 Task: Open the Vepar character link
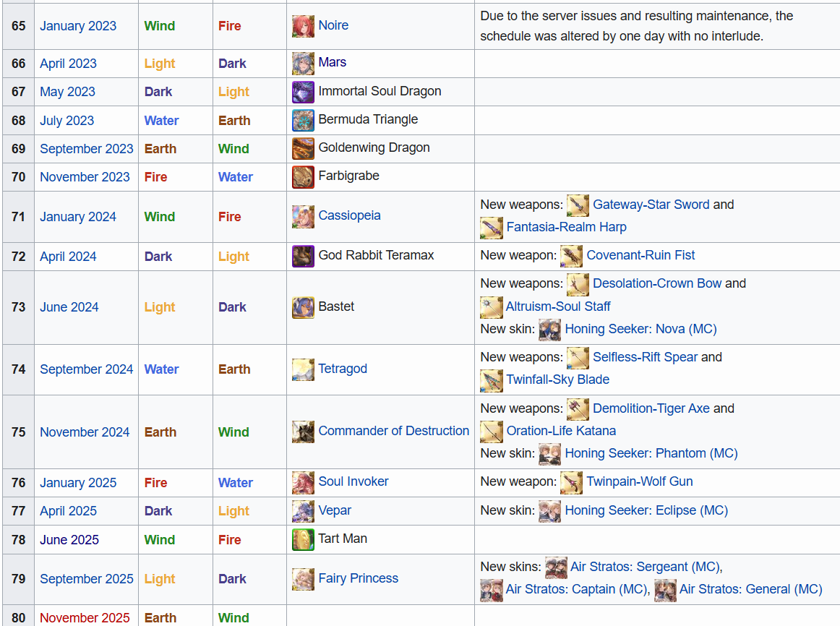pos(335,510)
